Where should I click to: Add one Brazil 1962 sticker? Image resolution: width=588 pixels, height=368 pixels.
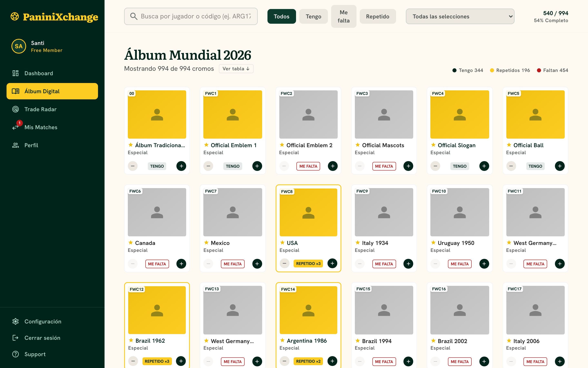(181, 361)
